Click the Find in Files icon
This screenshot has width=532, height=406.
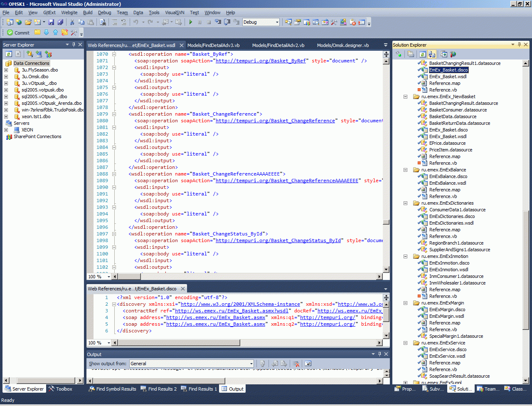pos(103,22)
